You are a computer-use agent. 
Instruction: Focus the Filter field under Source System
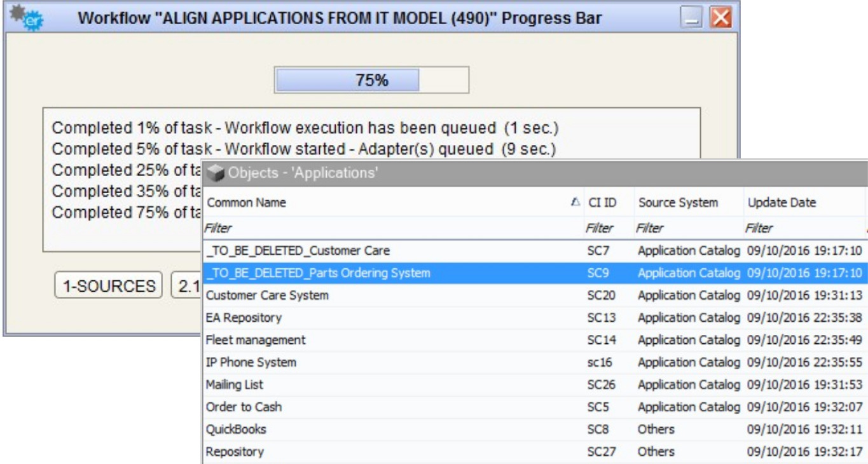pos(688,227)
